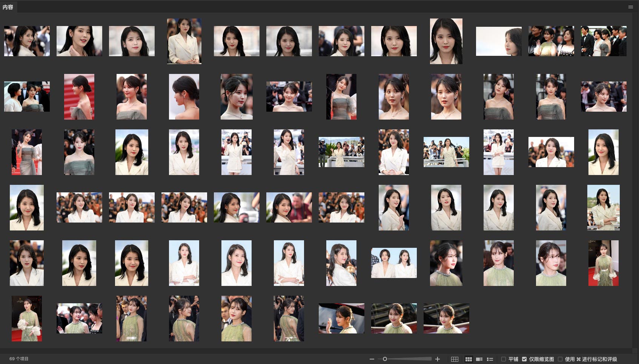The image size is (639, 364).
Task: Select group photo with men in black tuxedos
Action: coord(604,41)
